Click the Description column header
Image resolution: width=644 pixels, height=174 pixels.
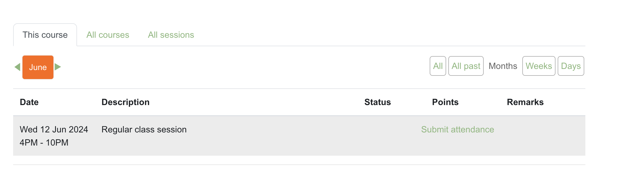click(126, 102)
